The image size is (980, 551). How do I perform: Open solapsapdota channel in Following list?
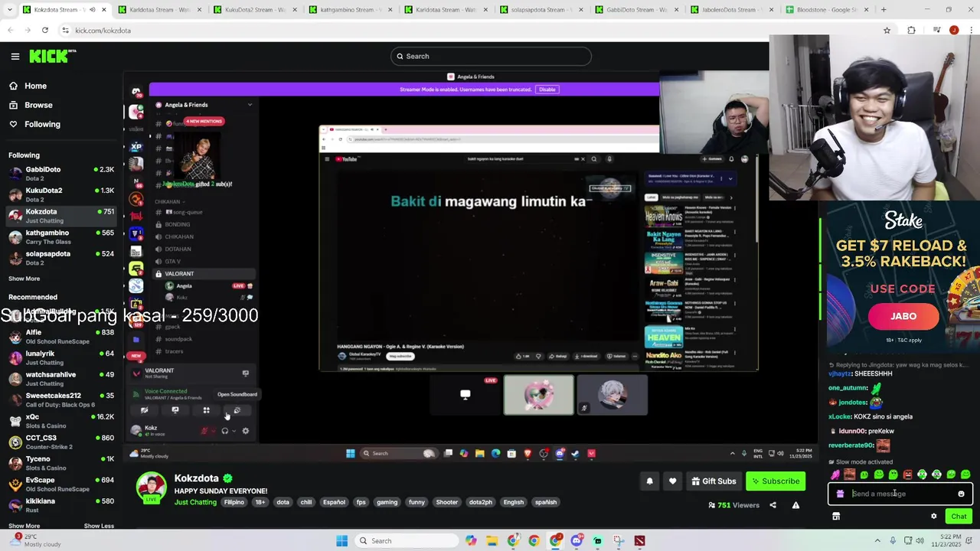click(61, 258)
